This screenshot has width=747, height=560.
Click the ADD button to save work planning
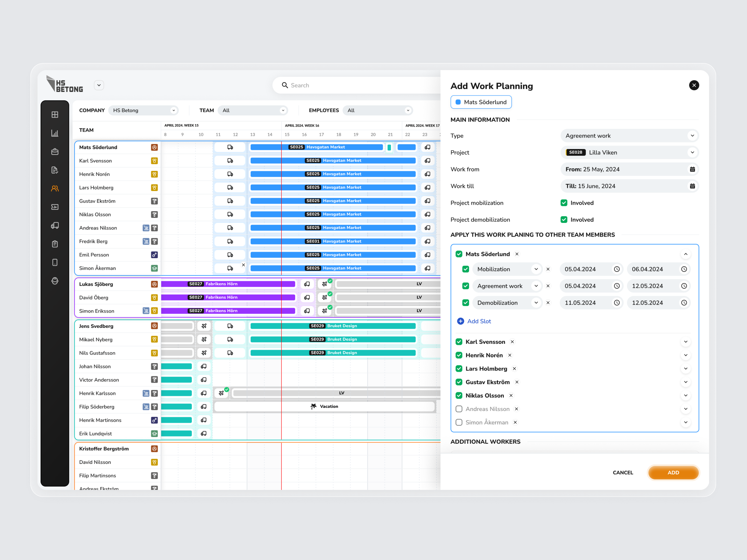click(673, 472)
